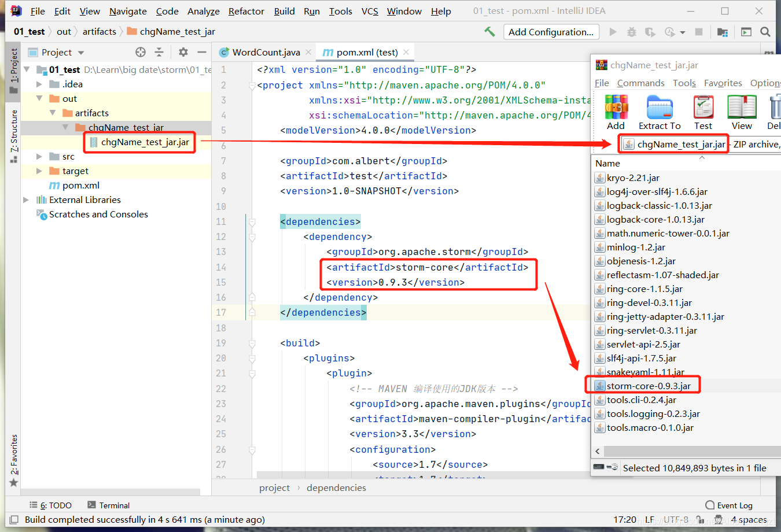Image resolution: width=781 pixels, height=532 pixels.
Task: Select the pom.xml (test) editor tab
Action: [366, 52]
